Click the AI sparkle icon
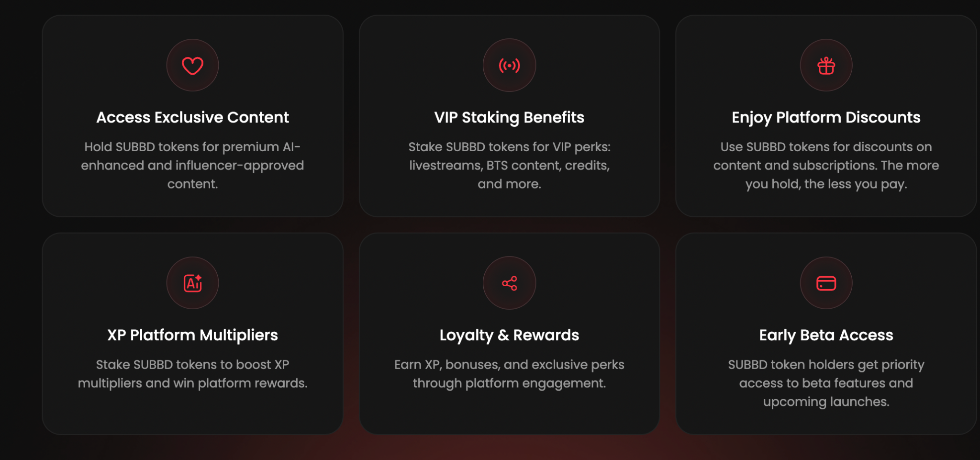980x460 pixels. tap(192, 283)
